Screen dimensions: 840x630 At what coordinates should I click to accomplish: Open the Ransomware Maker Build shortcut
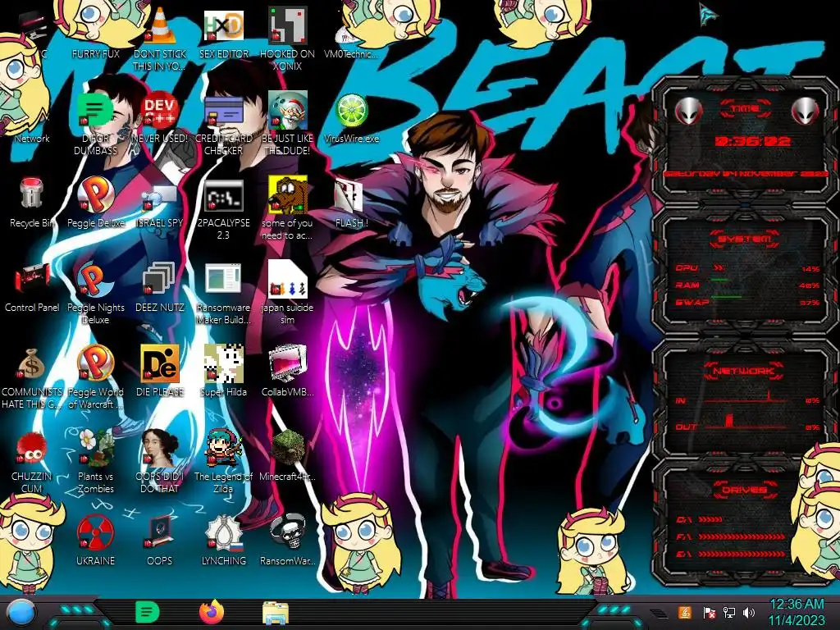click(x=224, y=279)
